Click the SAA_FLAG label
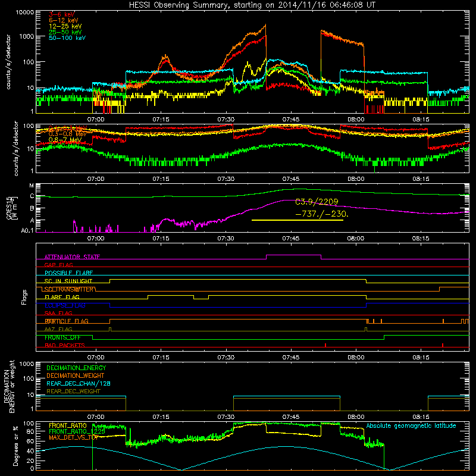 (x=58, y=313)
